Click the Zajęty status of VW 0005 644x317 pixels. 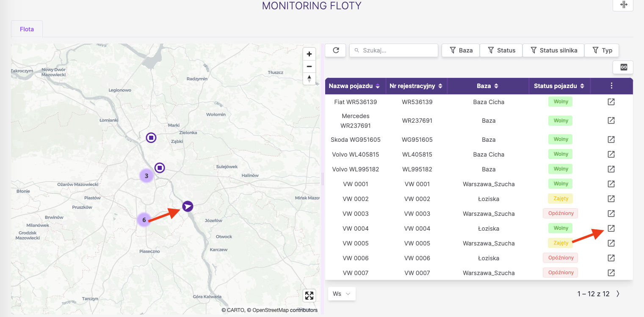point(561,243)
